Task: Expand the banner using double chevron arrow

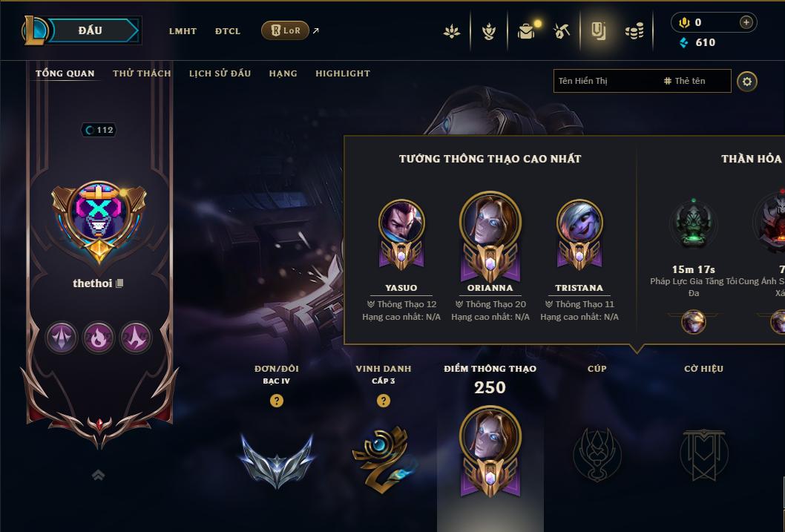Action: click(99, 475)
